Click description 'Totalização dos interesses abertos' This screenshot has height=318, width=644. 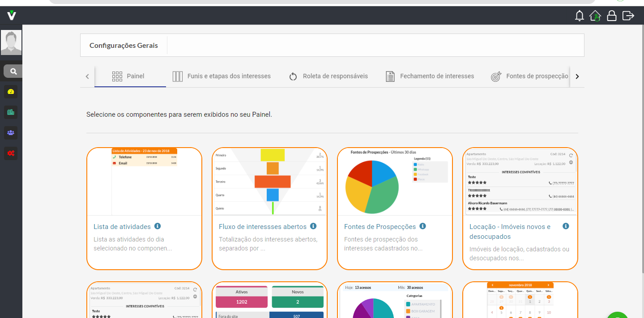(268, 244)
